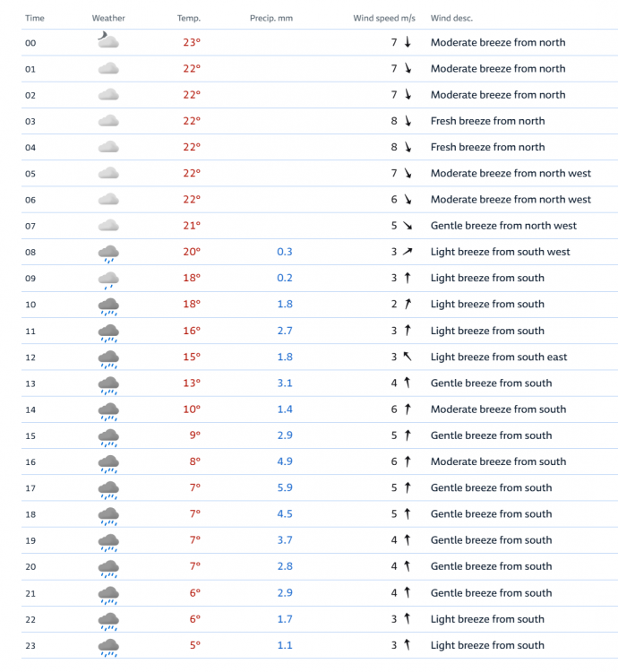Click the 23° temperature value at hour 00

pos(192,42)
